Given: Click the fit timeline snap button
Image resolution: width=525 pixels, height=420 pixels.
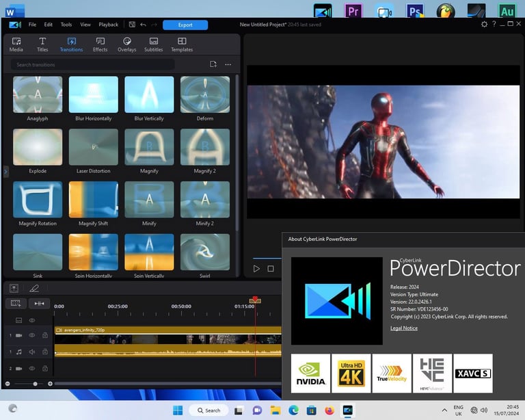Looking at the screenshot, I should pyautogui.click(x=39, y=304).
